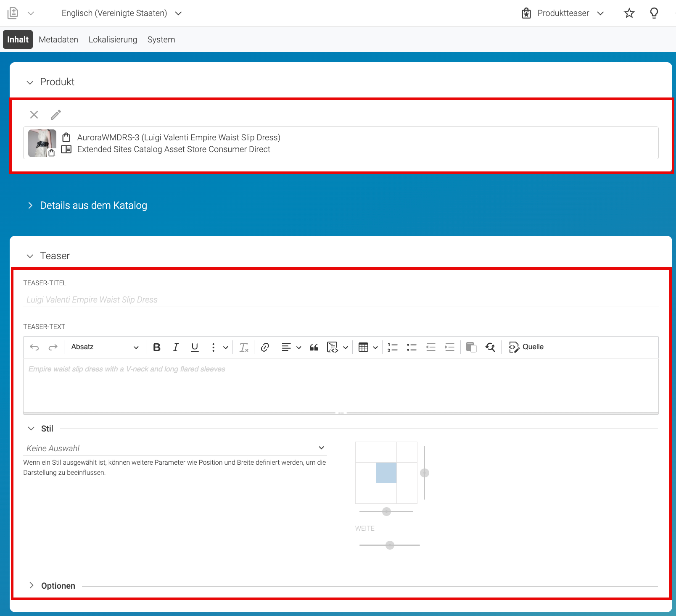This screenshot has width=676, height=616.
Task: Click the remove formatting icon
Action: [x=244, y=347]
